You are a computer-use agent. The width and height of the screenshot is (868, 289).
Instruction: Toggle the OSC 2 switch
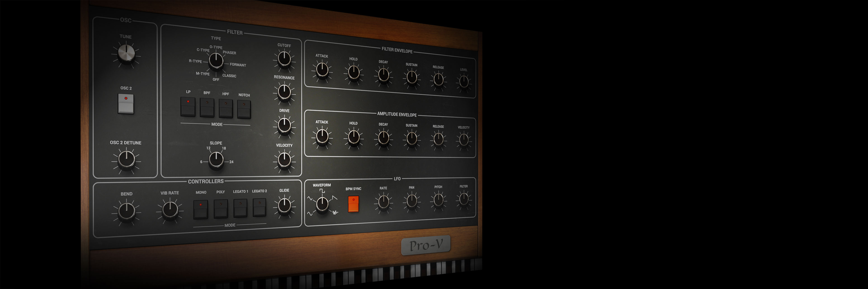pyautogui.click(x=126, y=104)
